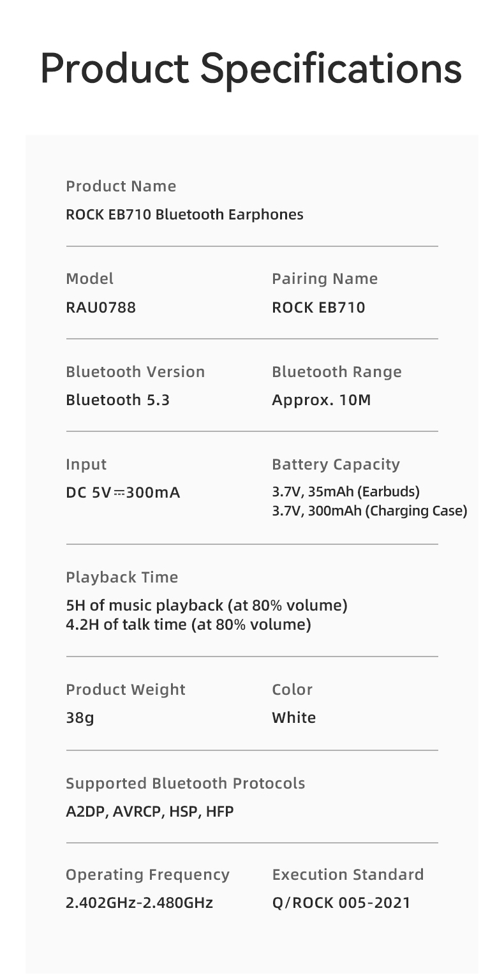Click ROCK EB710 Bluetooth Earphones text

pos(185,214)
